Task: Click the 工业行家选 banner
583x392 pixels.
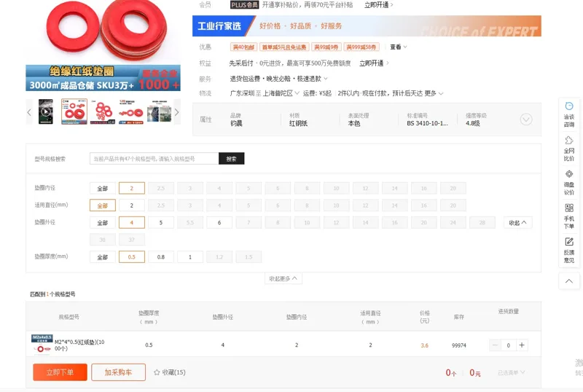Action: (367, 26)
